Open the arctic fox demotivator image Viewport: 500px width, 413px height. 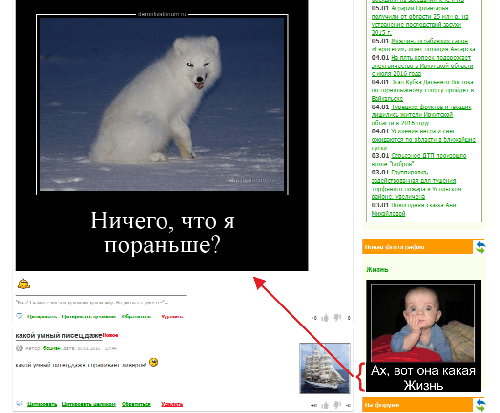[x=162, y=135]
